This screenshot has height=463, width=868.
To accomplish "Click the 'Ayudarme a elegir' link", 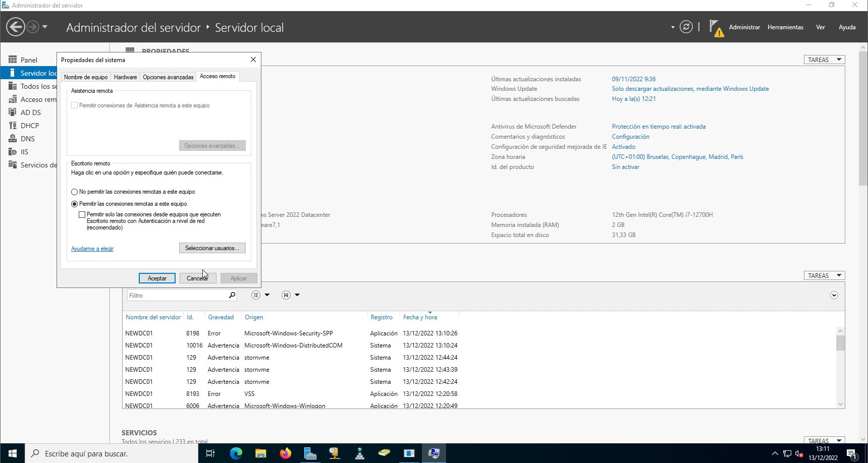I will tap(92, 249).
